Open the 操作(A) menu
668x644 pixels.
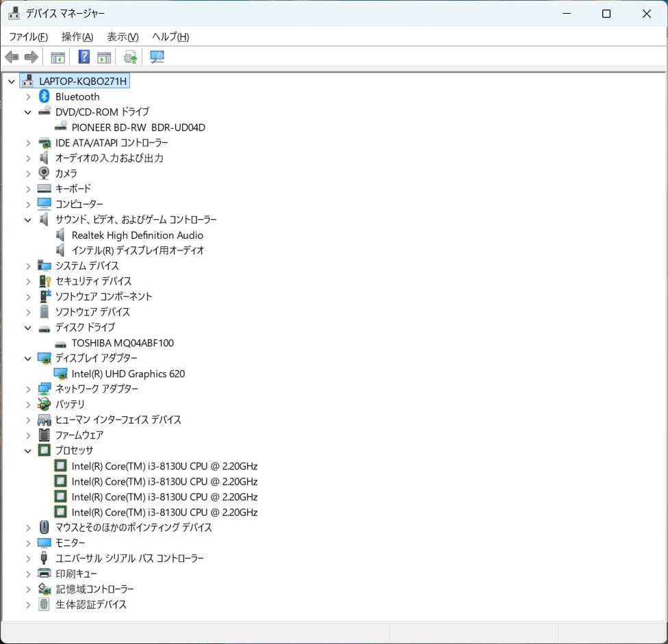click(77, 37)
